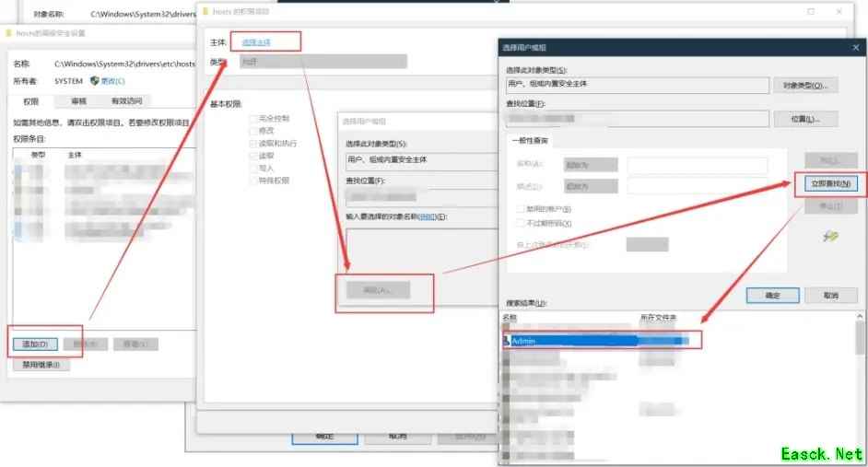The height and width of the screenshot is (467, 868).
Task: Click 确定 at bottom of permission entry window
Action: click(x=325, y=438)
